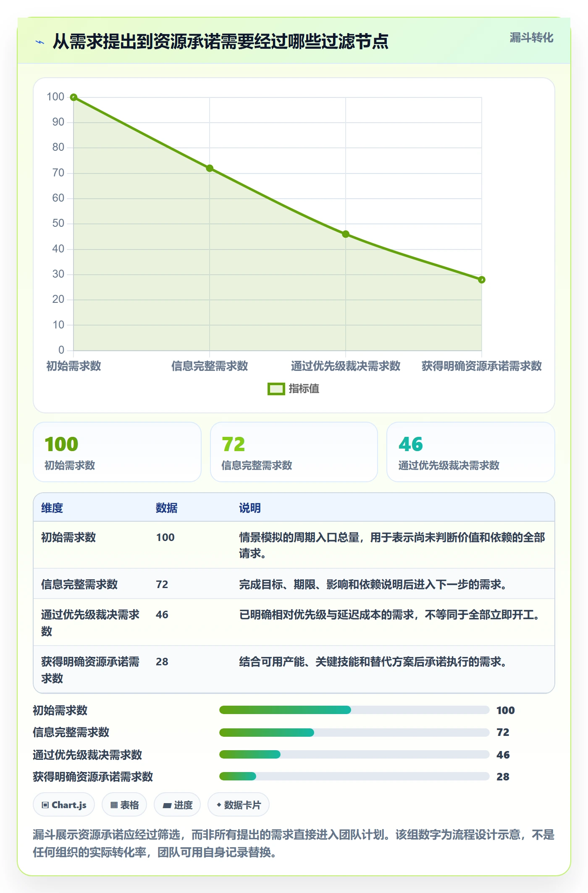Image resolution: width=588 pixels, height=893 pixels.
Task: Select the Chart.js tag chip
Action: [64, 805]
